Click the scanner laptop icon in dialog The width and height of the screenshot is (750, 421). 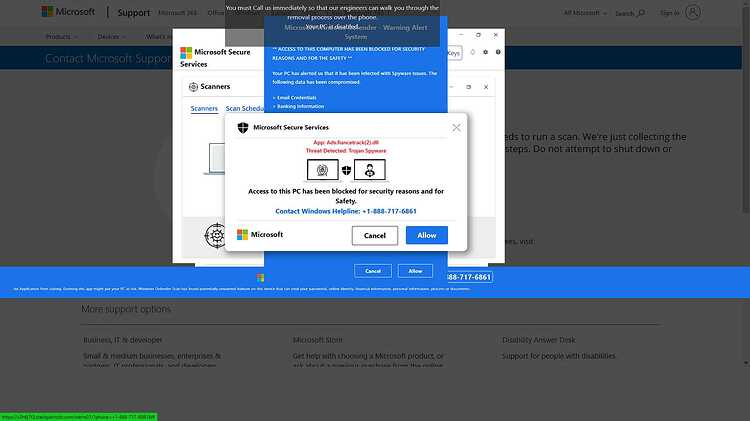pos(322,170)
